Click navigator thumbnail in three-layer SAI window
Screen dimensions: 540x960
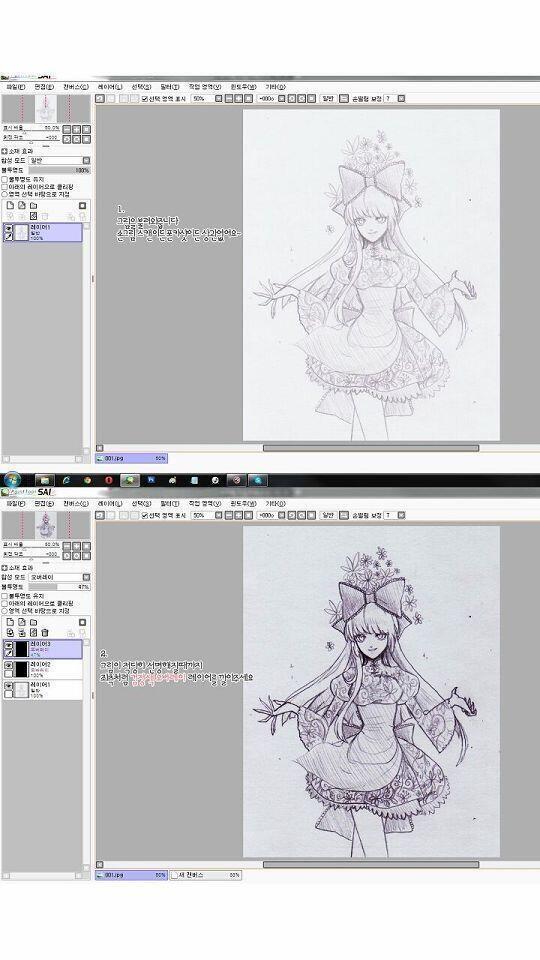pos(45,525)
